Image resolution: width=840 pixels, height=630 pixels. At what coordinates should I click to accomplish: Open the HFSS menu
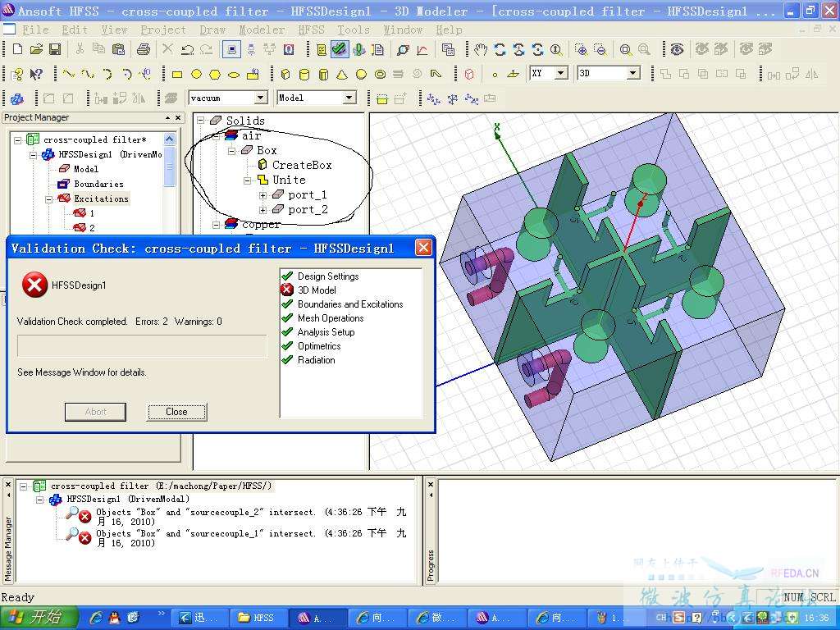(x=311, y=30)
